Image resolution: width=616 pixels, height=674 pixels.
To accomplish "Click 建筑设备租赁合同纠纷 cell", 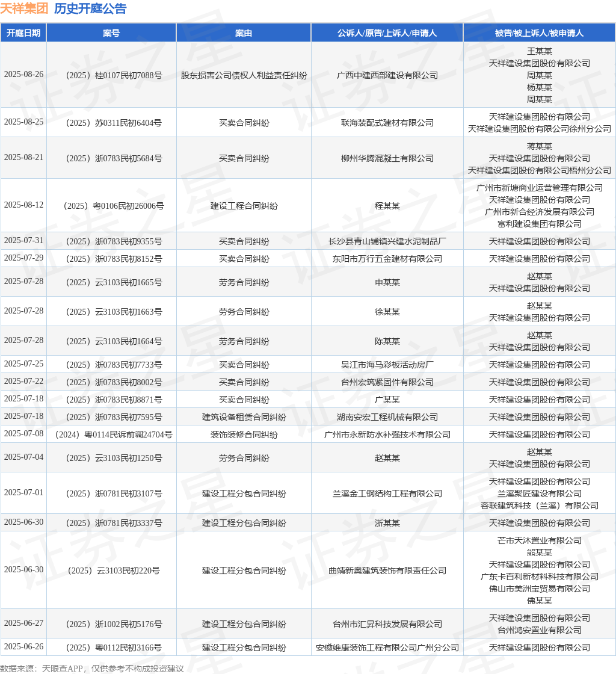I will tap(244, 418).
